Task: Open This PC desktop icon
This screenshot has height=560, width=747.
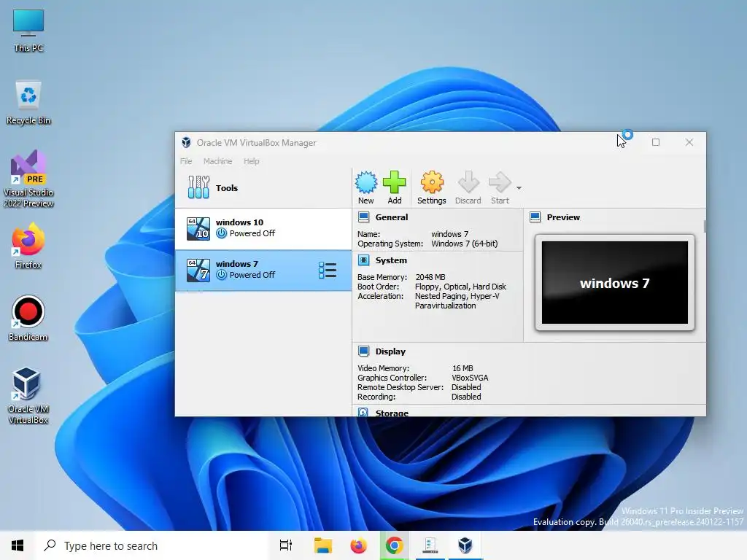Action: pos(28,31)
